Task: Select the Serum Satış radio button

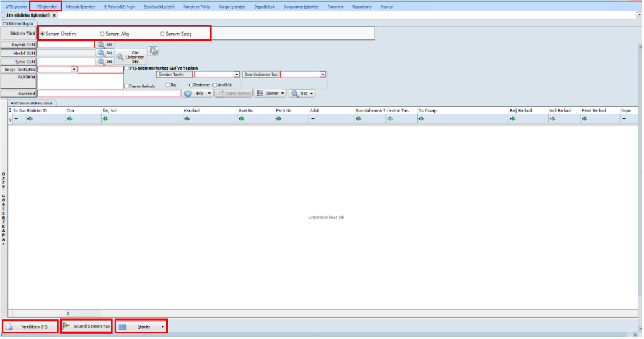Action: (x=162, y=34)
